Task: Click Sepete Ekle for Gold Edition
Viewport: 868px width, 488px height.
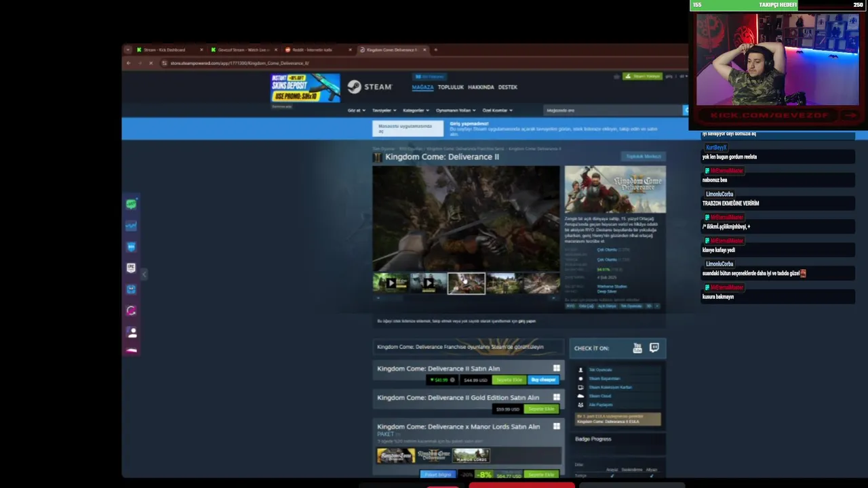Action: (541, 409)
